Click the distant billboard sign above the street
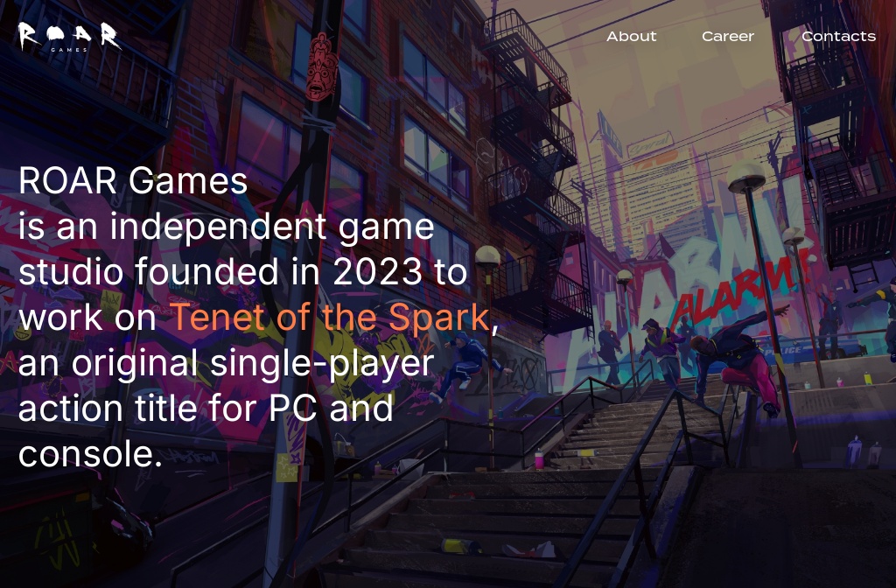The image size is (896, 588). [650, 143]
